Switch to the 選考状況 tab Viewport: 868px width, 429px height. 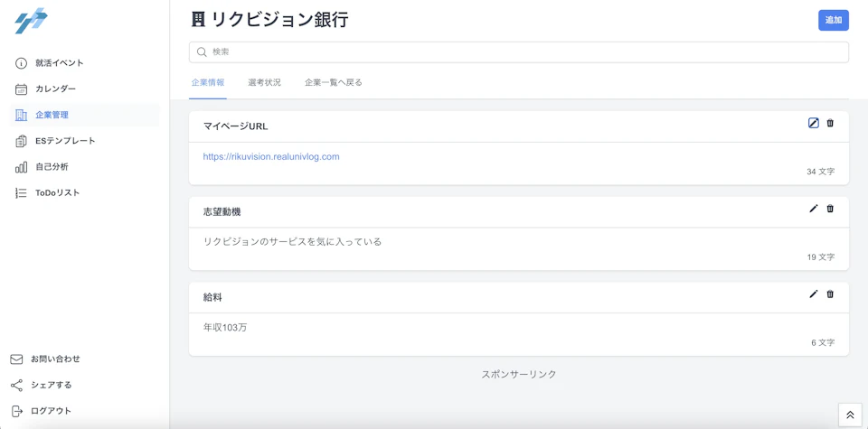click(x=265, y=83)
